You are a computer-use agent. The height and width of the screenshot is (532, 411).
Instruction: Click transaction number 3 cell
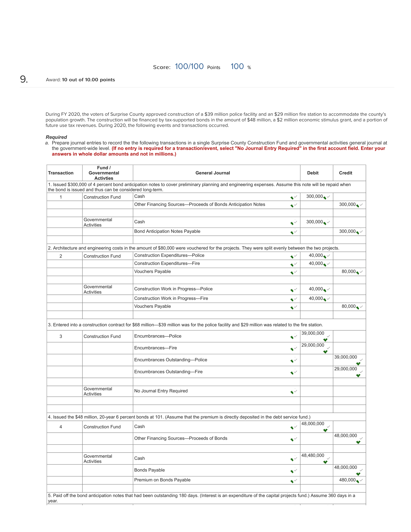61,336
